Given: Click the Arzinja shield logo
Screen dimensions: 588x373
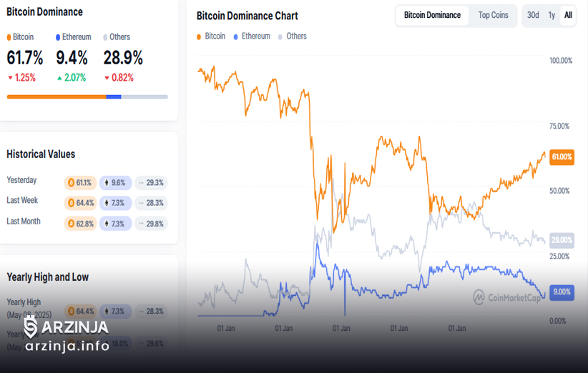Looking at the screenshot, I should [31, 327].
